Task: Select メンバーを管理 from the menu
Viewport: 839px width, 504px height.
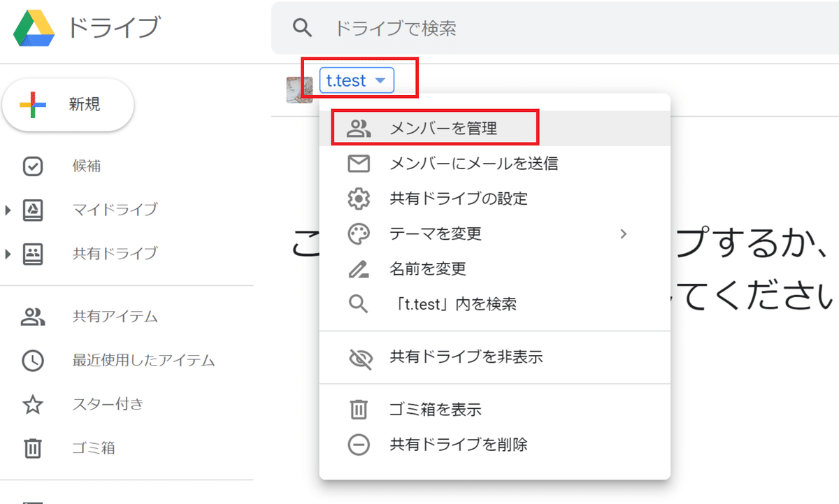Action: [437, 127]
